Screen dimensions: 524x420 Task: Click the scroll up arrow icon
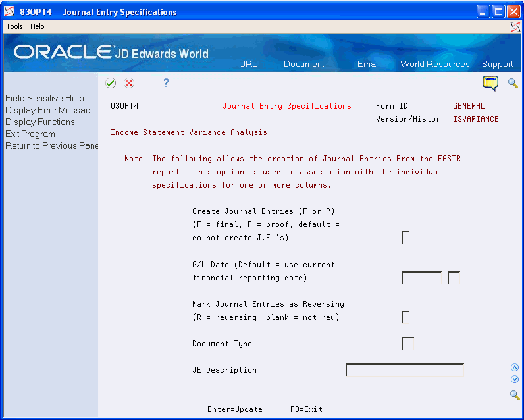[515, 367]
